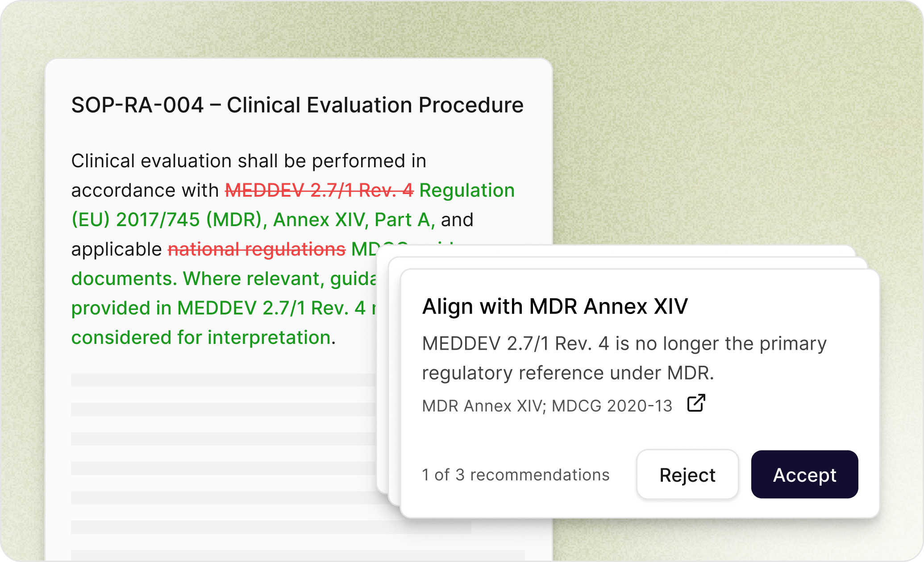Screen dimensions: 924x562
Task: Click the line 'Clinical evaluation shall be performed in'
Action: [249, 161]
